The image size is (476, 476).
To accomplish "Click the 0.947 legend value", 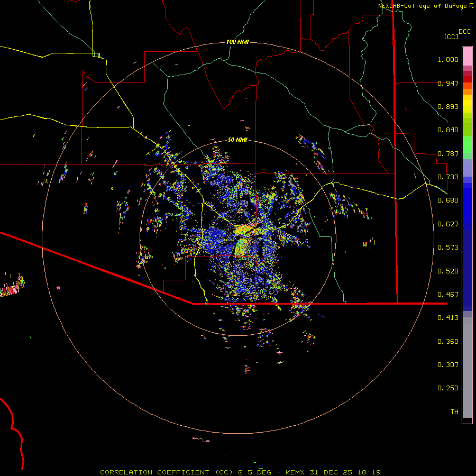I will tap(448, 83).
